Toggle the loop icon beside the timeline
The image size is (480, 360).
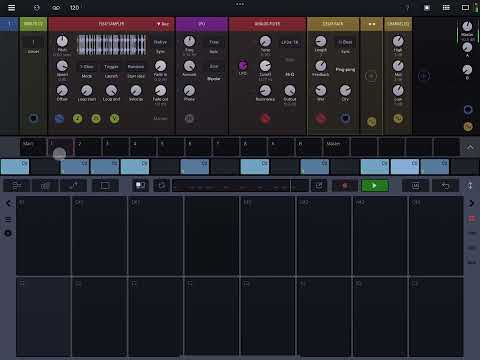(x=162, y=185)
